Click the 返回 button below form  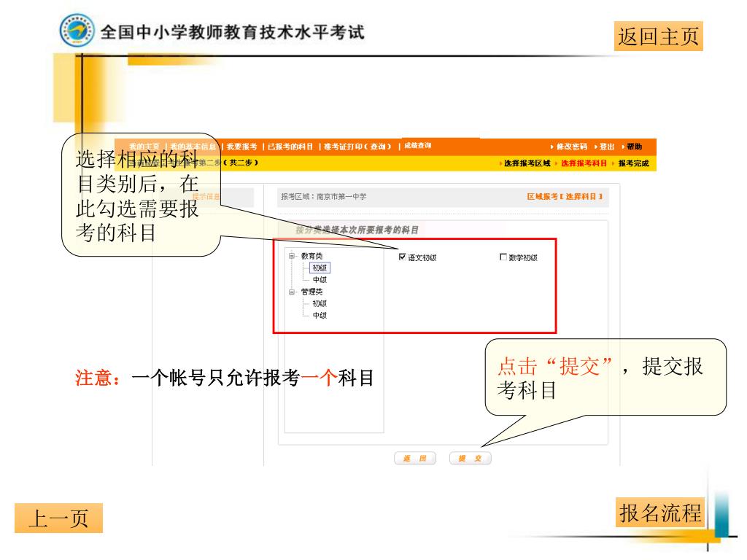pyautogui.click(x=414, y=458)
